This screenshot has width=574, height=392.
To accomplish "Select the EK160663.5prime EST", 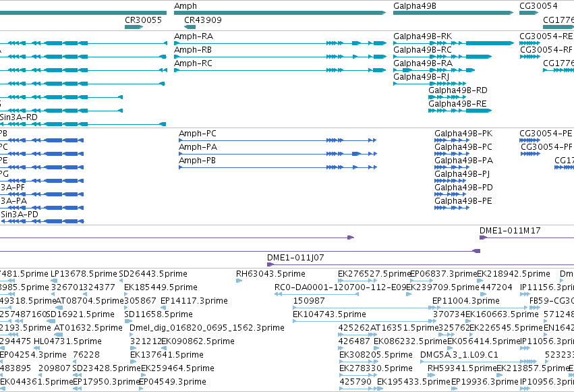I will pyautogui.click(x=469, y=321).
